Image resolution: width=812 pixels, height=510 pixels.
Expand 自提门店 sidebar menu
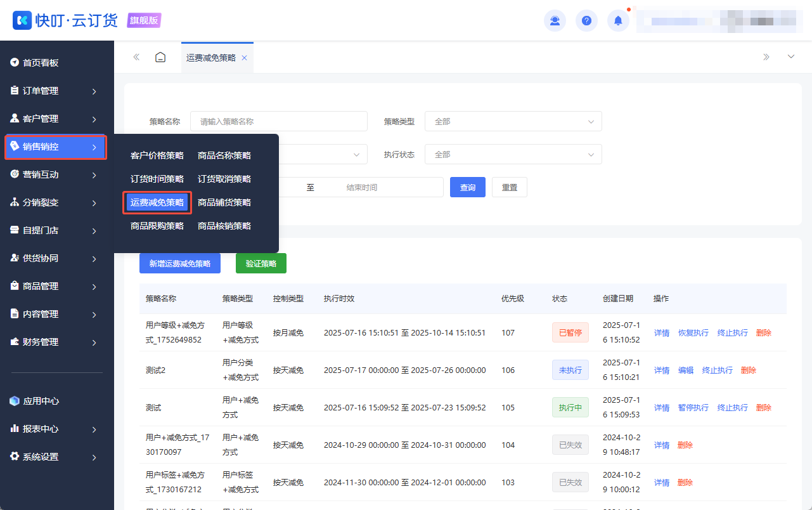click(57, 230)
